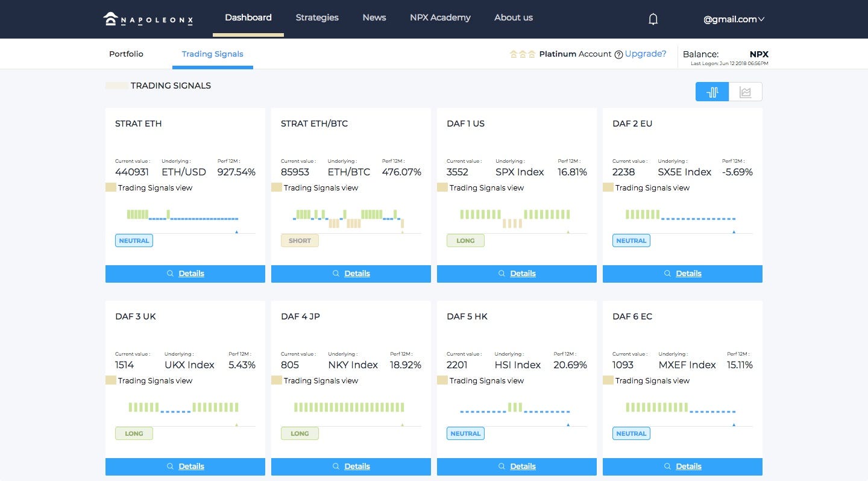Viewport: 868px width, 481px height.
Task: Open Details for DAF 5 HK
Action: pyautogui.click(x=517, y=467)
